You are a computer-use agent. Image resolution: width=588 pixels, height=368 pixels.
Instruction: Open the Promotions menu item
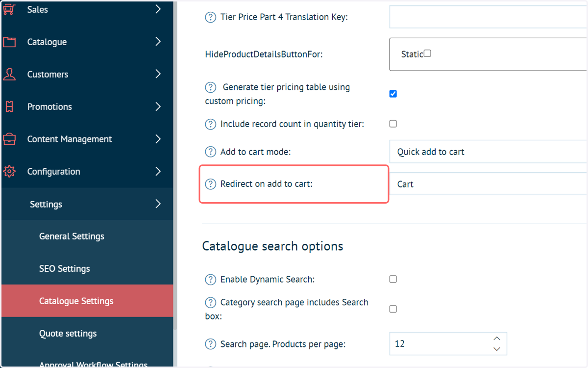[x=87, y=106]
